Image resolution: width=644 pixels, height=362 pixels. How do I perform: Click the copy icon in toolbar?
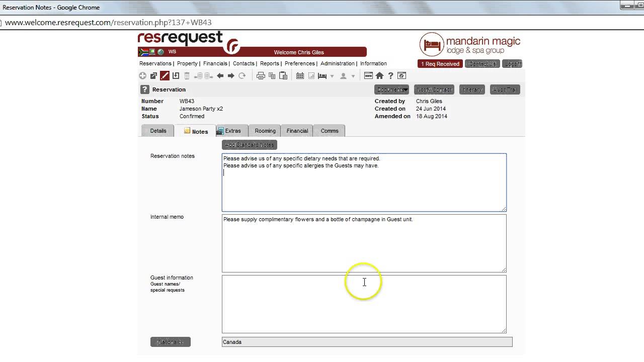coord(272,76)
